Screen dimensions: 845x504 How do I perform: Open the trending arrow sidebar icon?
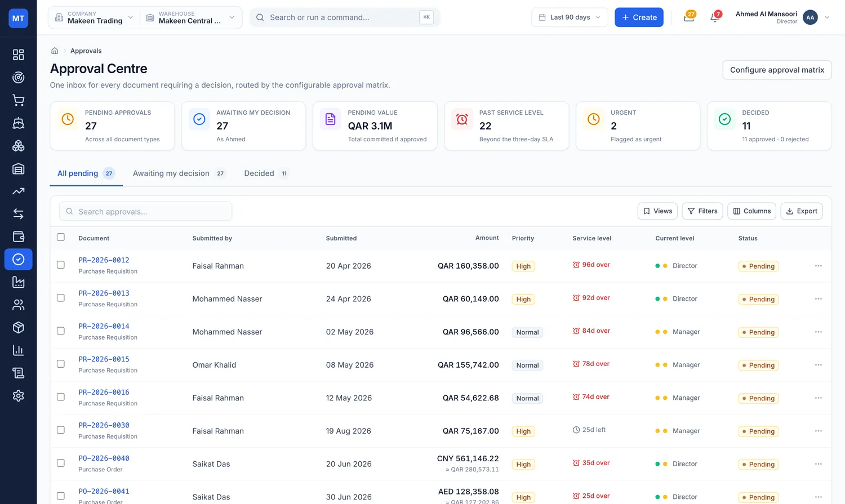click(18, 191)
